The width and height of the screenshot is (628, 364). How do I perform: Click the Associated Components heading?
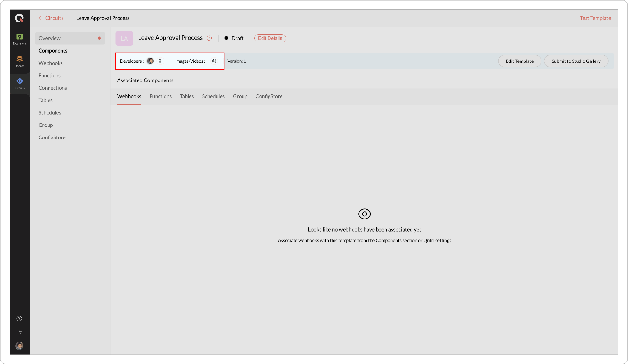145,80
